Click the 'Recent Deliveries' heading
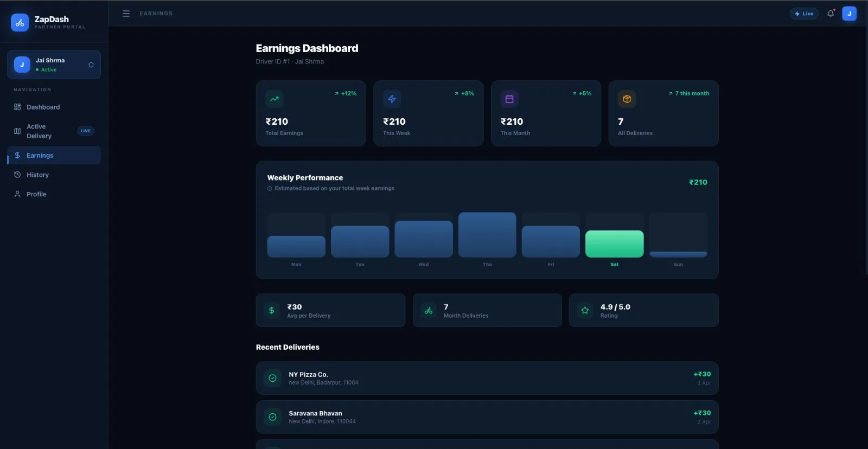Image resolution: width=868 pixels, height=449 pixels. (x=288, y=347)
